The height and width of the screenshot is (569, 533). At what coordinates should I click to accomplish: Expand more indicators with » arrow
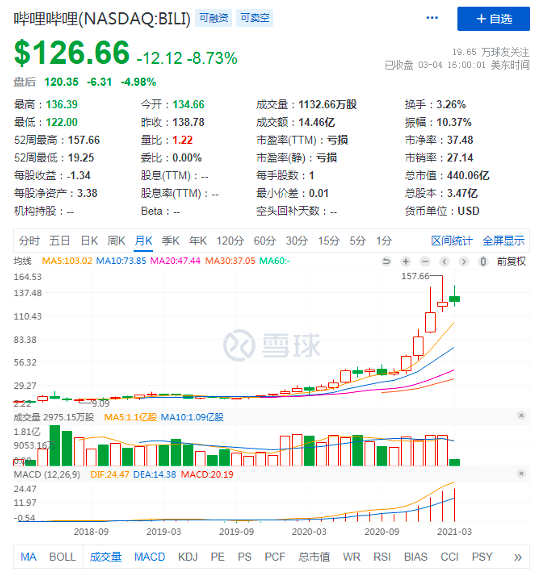518,557
